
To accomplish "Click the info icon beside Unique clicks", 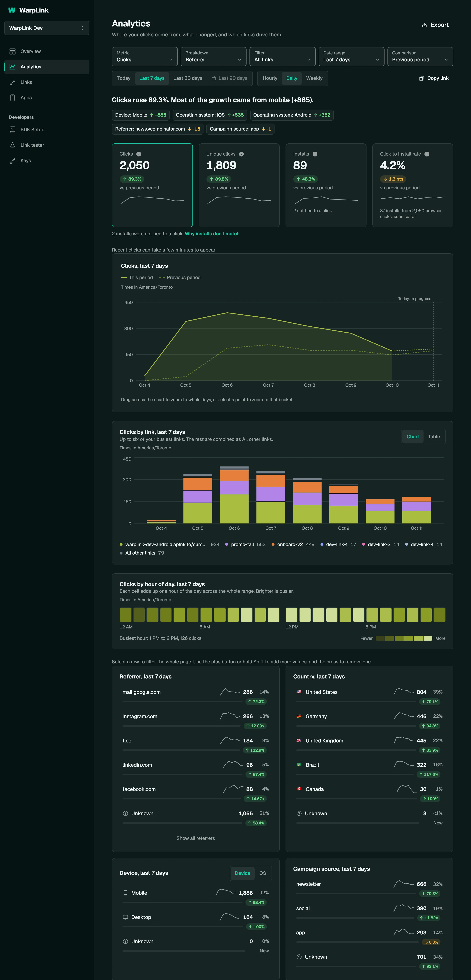I will (241, 154).
